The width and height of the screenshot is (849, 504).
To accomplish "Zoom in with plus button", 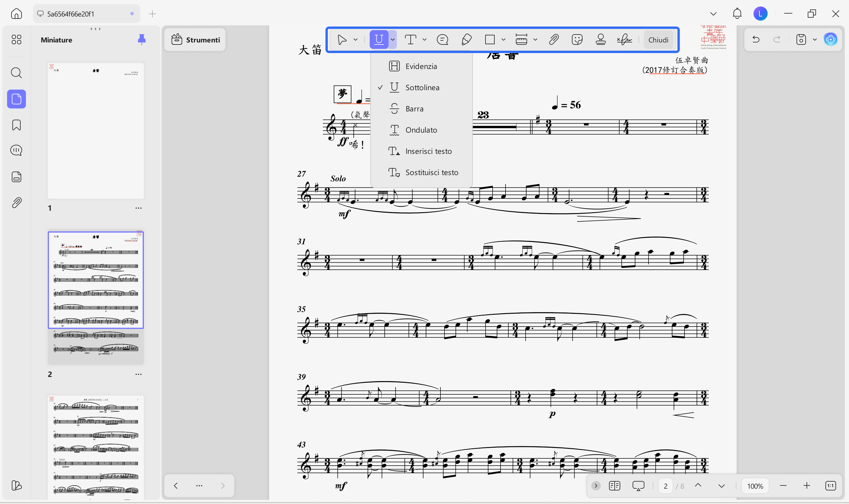I will click(x=807, y=486).
